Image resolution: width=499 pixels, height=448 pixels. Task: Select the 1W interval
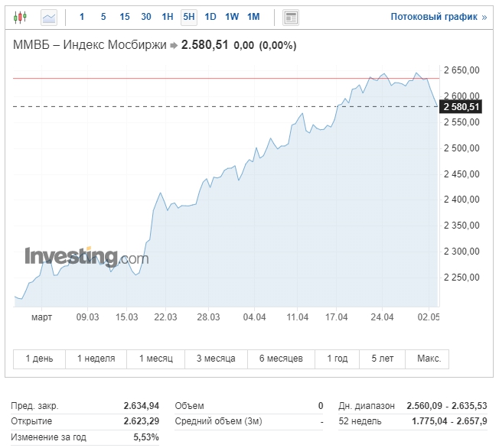[232, 17]
